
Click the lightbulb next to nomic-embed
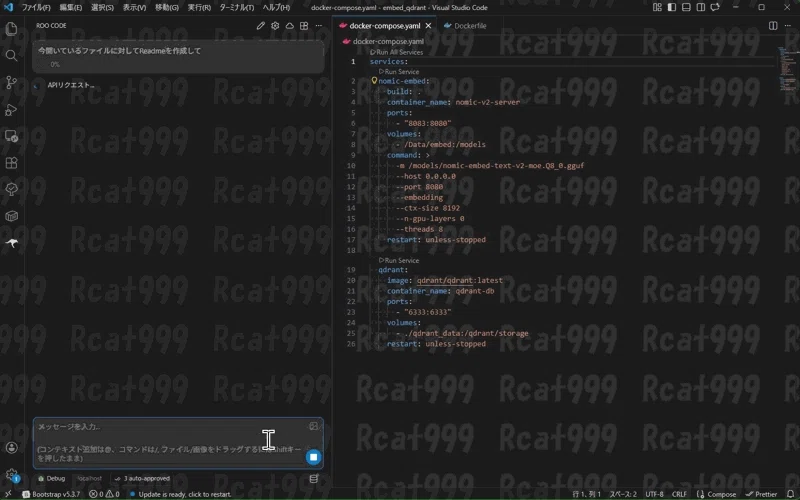point(374,81)
